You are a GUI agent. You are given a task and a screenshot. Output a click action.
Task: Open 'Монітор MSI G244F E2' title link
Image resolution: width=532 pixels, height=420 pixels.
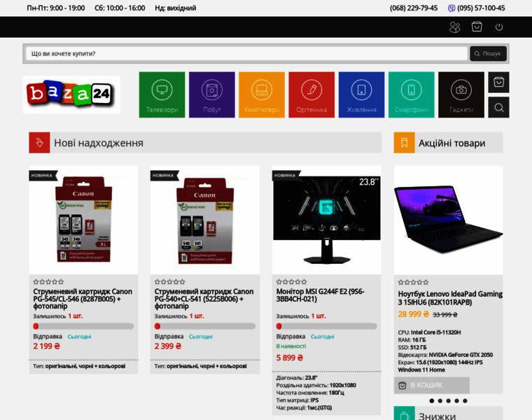click(x=320, y=295)
